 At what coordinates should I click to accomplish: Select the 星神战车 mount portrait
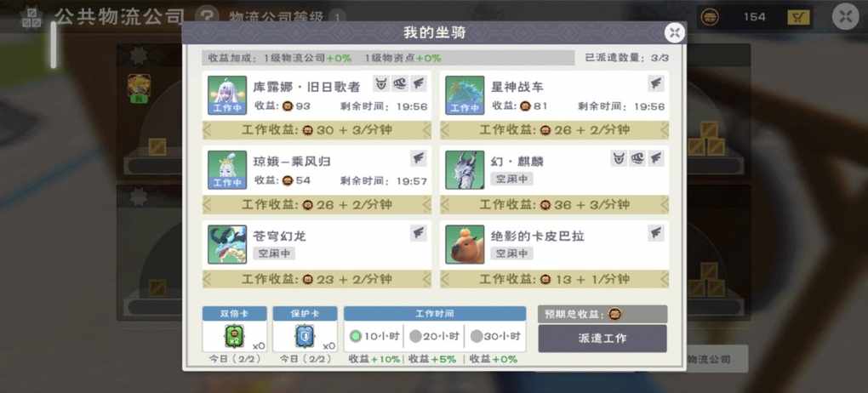tap(465, 95)
